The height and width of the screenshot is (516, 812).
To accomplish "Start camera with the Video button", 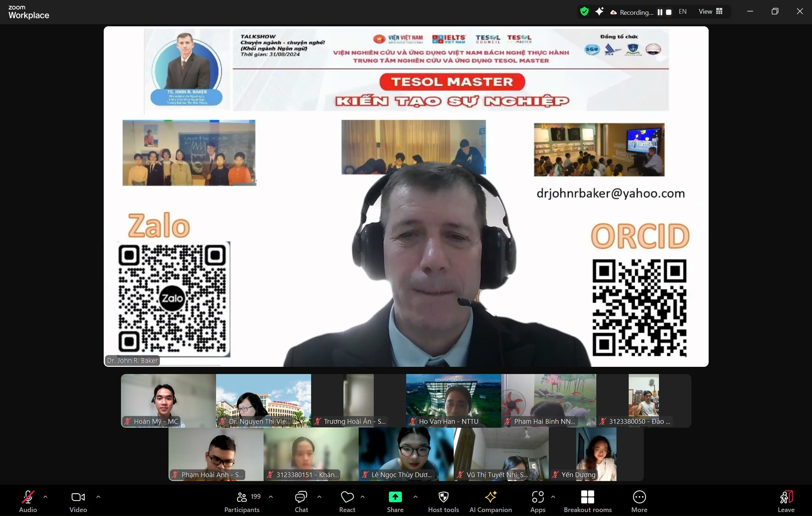I will click(78, 501).
